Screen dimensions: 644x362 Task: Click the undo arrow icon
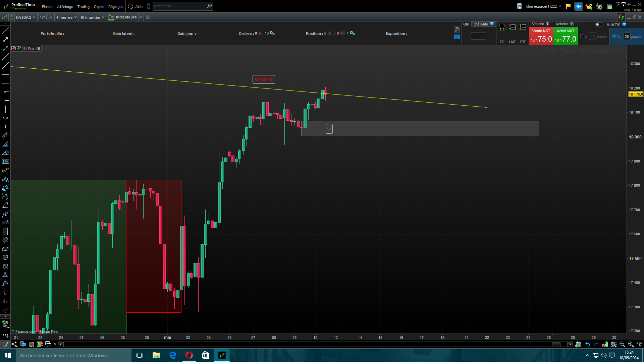[588, 344]
